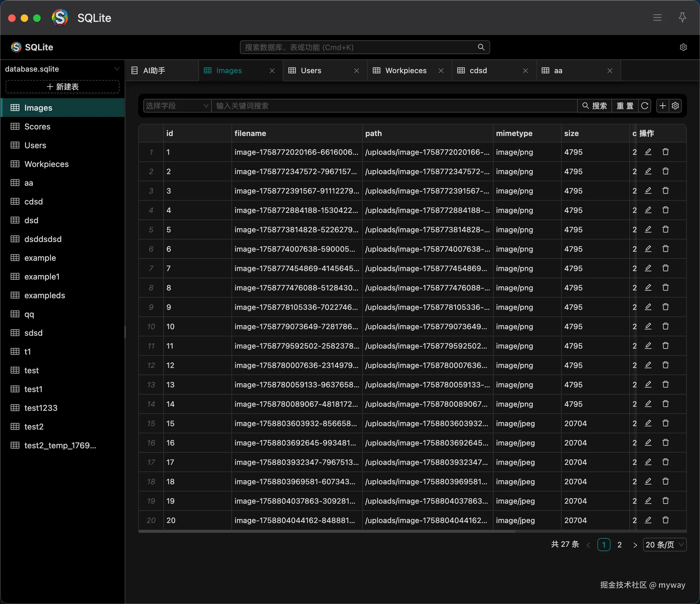
Task: Click the edit pencil icon for row 12
Action: 648,365
